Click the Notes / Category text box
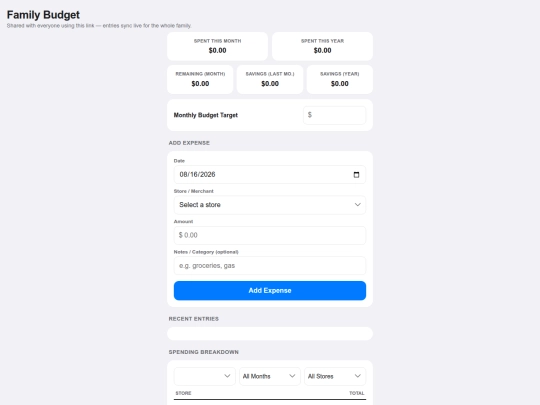Viewport: 540px width, 405px height. 270,266
